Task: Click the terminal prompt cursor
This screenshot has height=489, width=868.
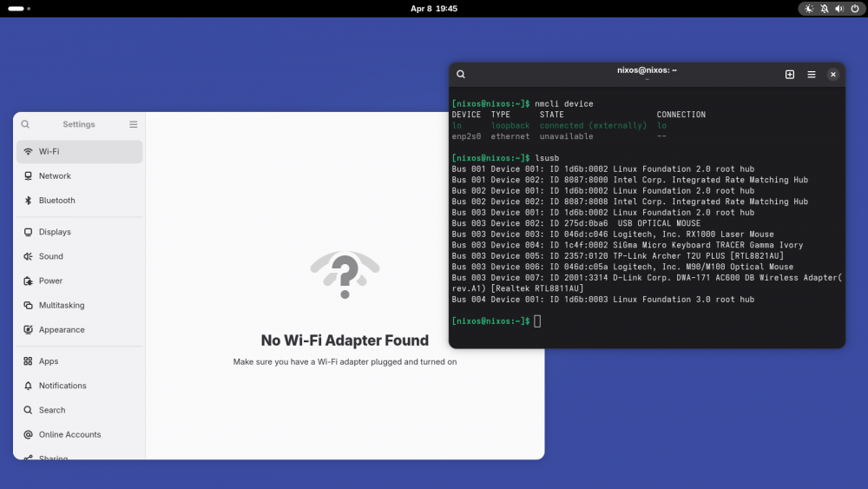Action: 537,320
